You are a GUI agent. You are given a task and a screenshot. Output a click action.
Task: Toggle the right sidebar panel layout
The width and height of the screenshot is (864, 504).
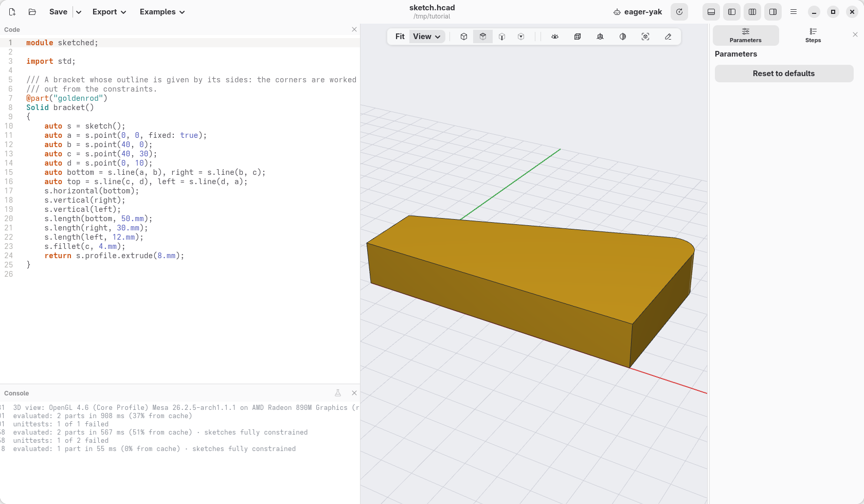pyautogui.click(x=773, y=12)
